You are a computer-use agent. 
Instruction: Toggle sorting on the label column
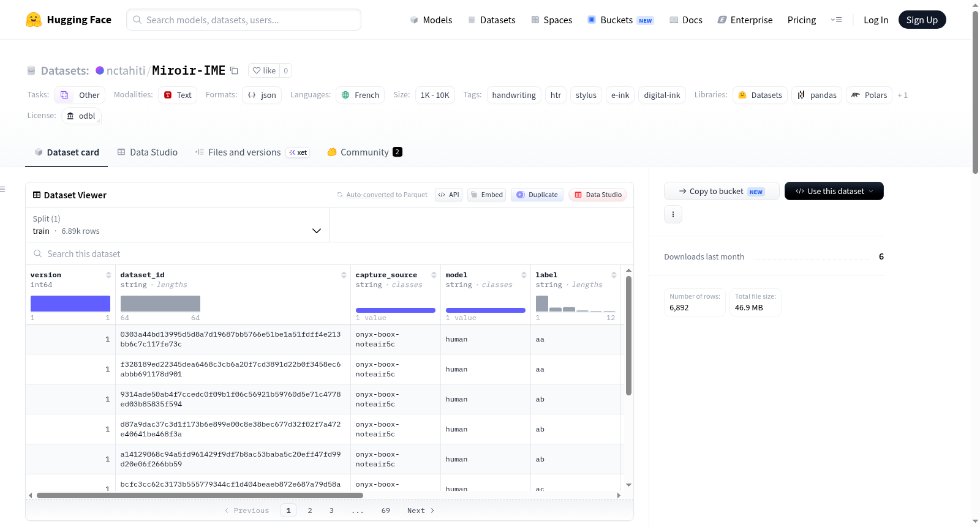pyautogui.click(x=614, y=275)
